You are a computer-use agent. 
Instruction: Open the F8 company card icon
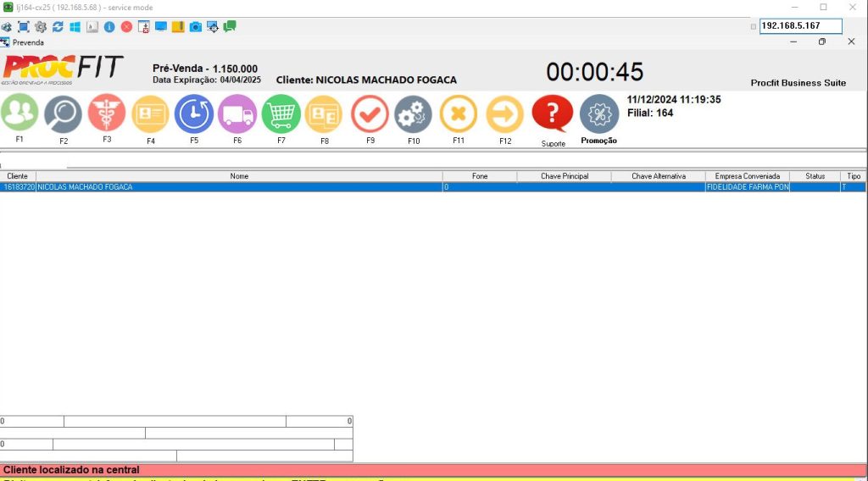point(324,113)
